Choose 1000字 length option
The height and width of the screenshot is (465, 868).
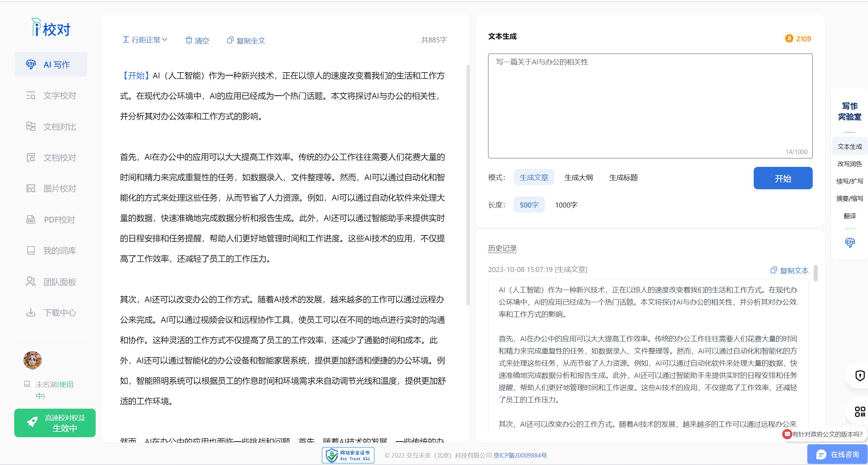click(x=566, y=205)
